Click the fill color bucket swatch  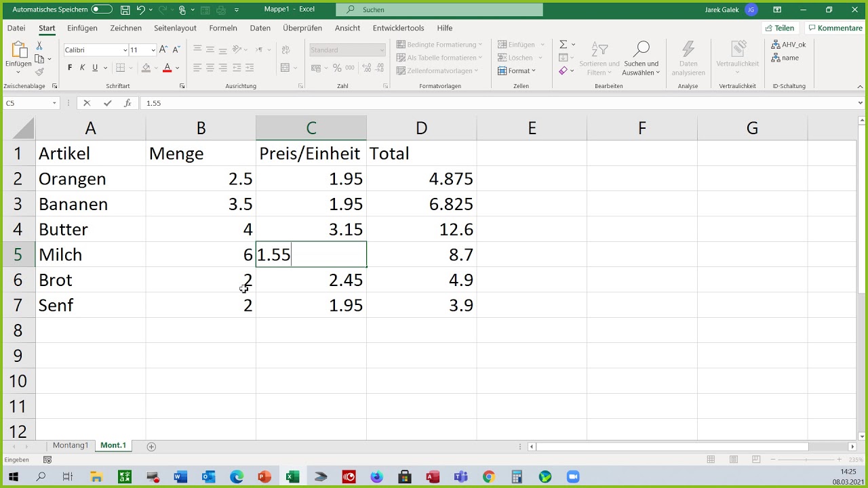click(x=146, y=68)
